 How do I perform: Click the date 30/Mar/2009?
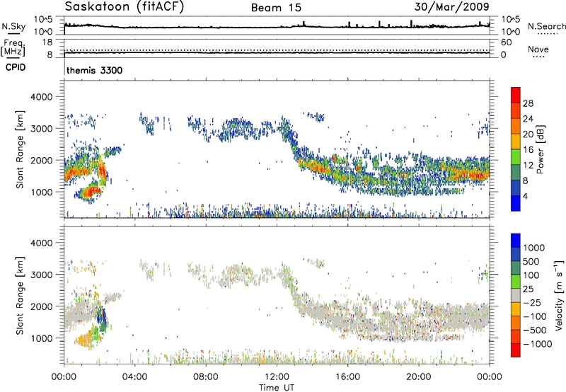pos(451,6)
